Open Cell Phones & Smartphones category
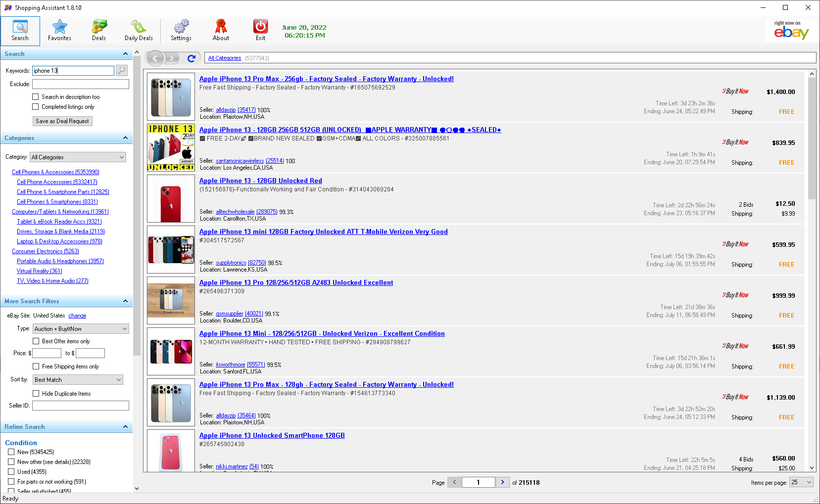The image size is (820, 504). point(57,202)
